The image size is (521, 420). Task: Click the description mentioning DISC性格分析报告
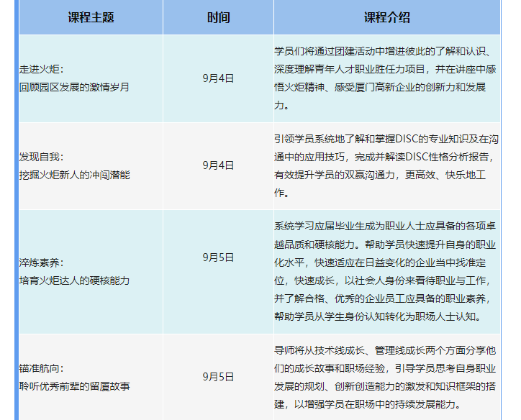coord(386,165)
